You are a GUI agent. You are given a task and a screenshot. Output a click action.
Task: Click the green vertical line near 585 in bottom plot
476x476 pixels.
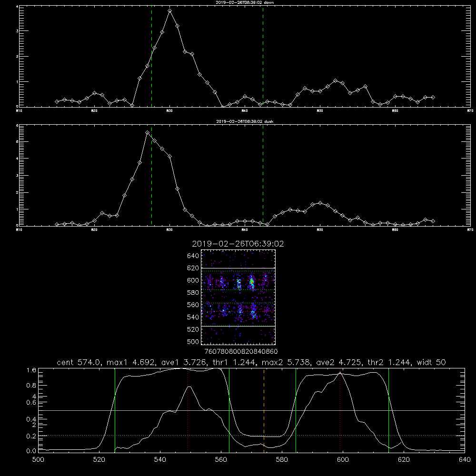pos(296,410)
